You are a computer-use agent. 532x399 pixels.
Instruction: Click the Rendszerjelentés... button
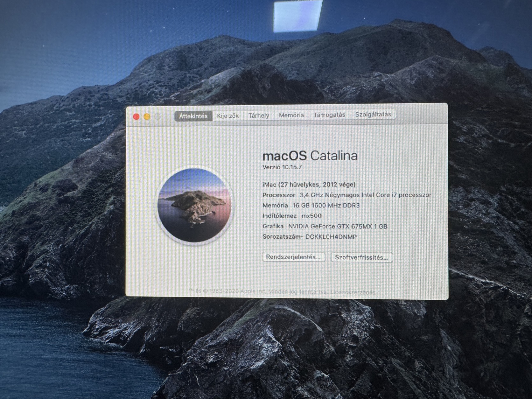tap(293, 257)
